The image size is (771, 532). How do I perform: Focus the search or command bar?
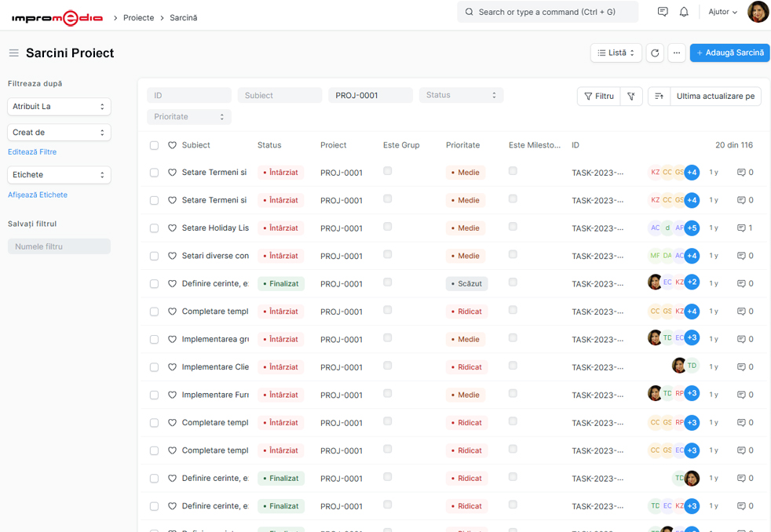(x=547, y=12)
